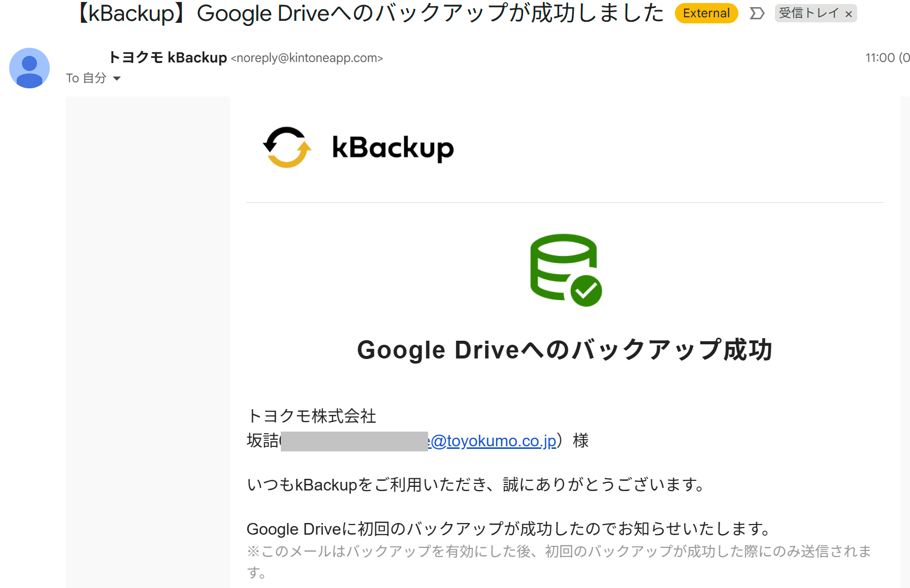The height and width of the screenshot is (588, 910).
Task: Click the sender's blue profile avatar
Action: [x=29, y=68]
